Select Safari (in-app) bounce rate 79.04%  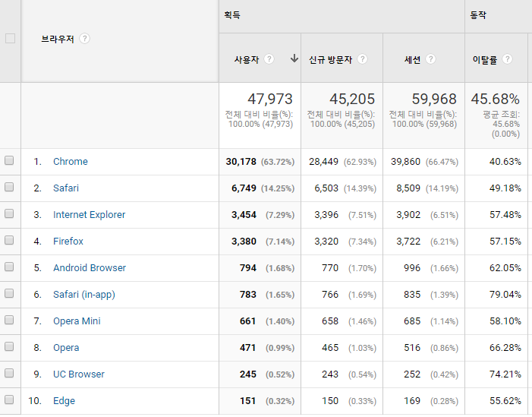[505, 295]
